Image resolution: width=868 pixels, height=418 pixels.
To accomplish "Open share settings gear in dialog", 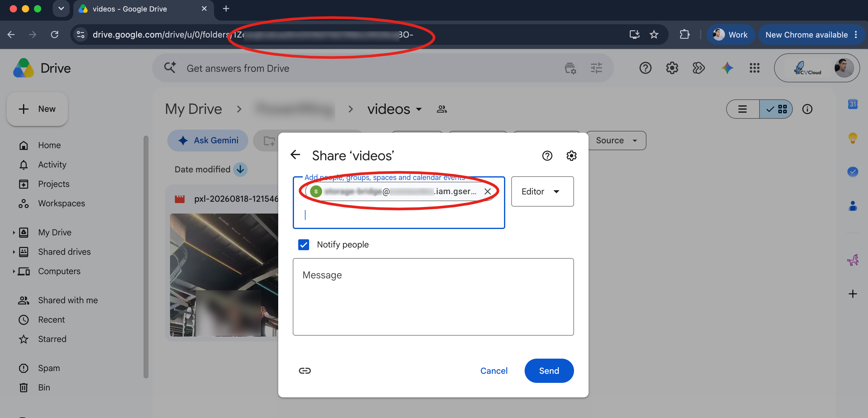I will click(572, 156).
